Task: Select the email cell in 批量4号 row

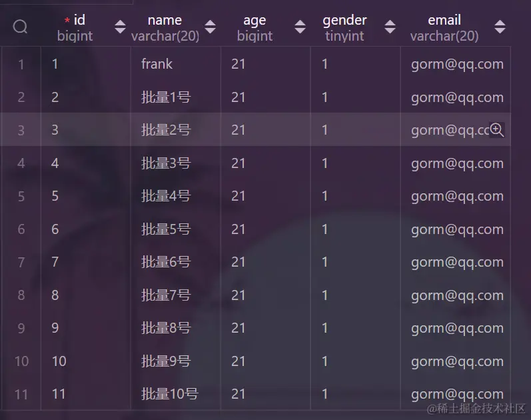Action: pos(456,196)
